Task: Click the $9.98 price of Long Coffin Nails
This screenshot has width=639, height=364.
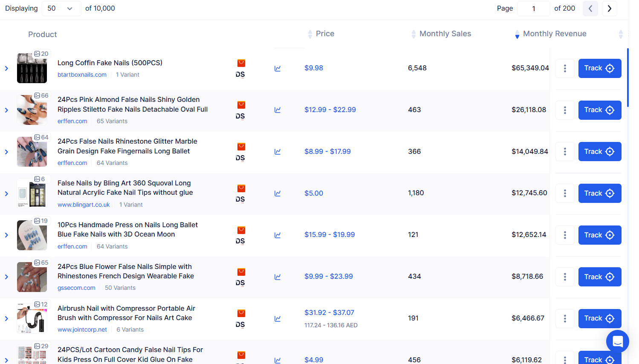Action: click(x=314, y=68)
